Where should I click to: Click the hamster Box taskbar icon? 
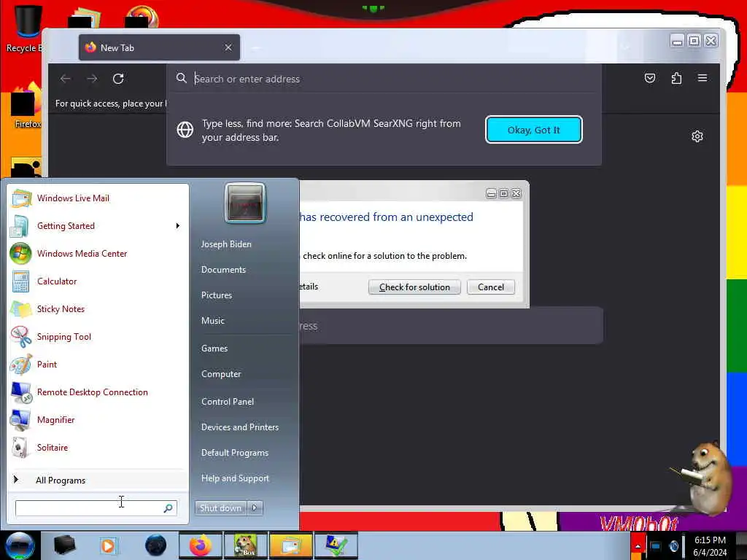[245, 545]
